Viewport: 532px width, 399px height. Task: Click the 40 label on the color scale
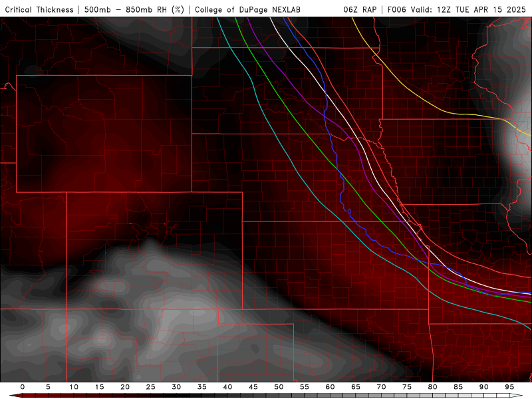(x=227, y=387)
